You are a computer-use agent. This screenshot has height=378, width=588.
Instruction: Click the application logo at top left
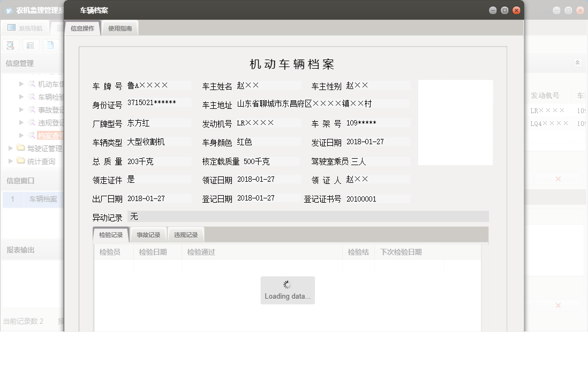pos(9,10)
